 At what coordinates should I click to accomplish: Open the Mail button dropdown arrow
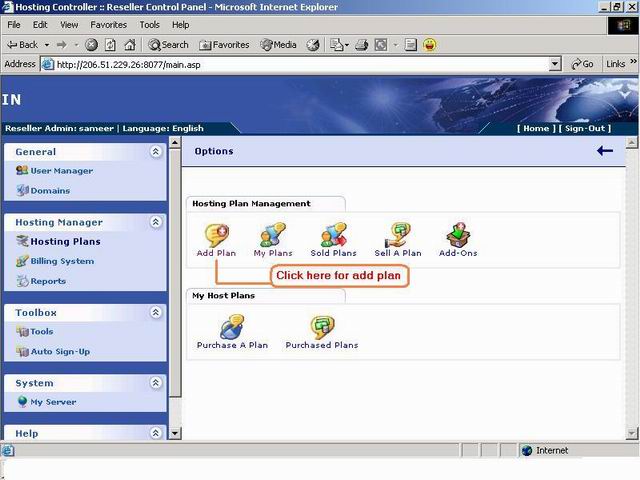click(x=347, y=45)
